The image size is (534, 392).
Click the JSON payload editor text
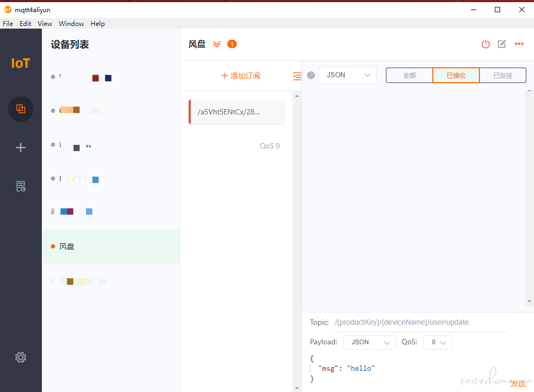pos(346,369)
